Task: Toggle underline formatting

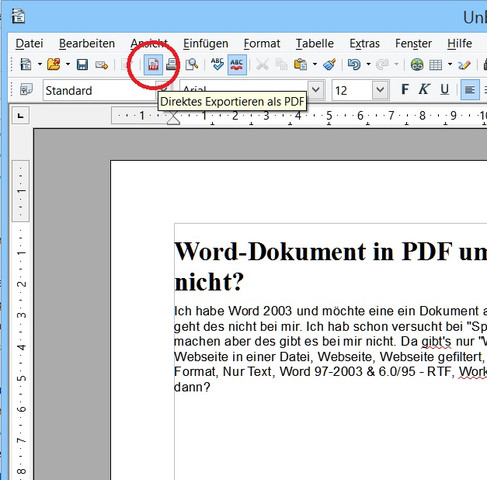Action: (x=444, y=90)
